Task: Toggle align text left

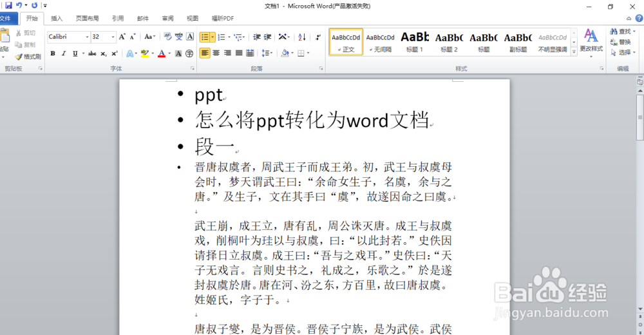Action: pyautogui.click(x=205, y=53)
